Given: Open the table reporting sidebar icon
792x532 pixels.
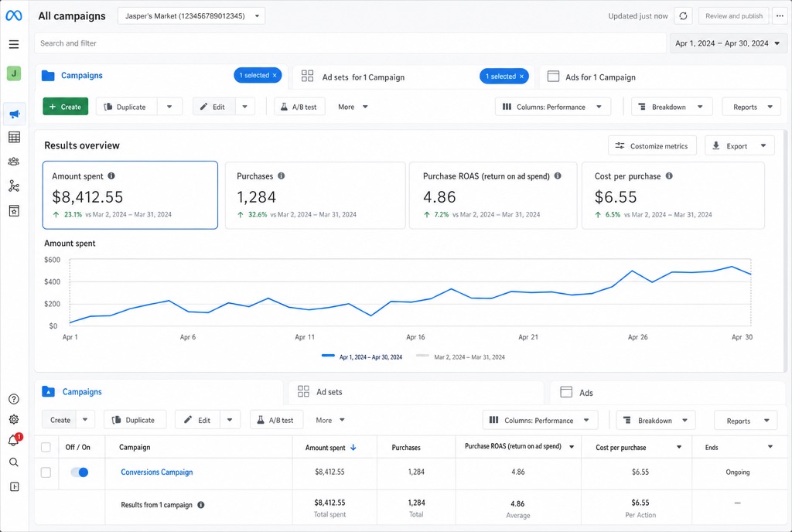Looking at the screenshot, I should pos(14,137).
